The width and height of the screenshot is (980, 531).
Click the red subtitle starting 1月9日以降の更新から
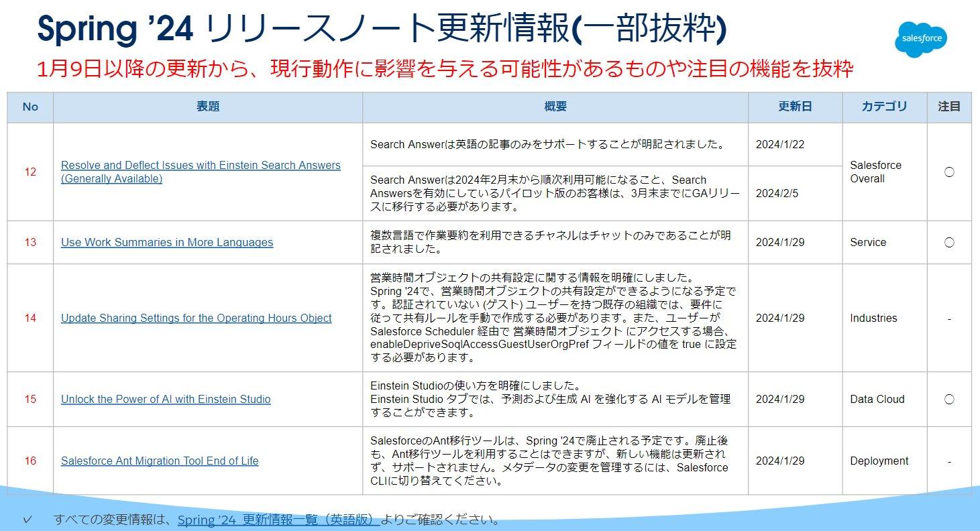click(445, 68)
